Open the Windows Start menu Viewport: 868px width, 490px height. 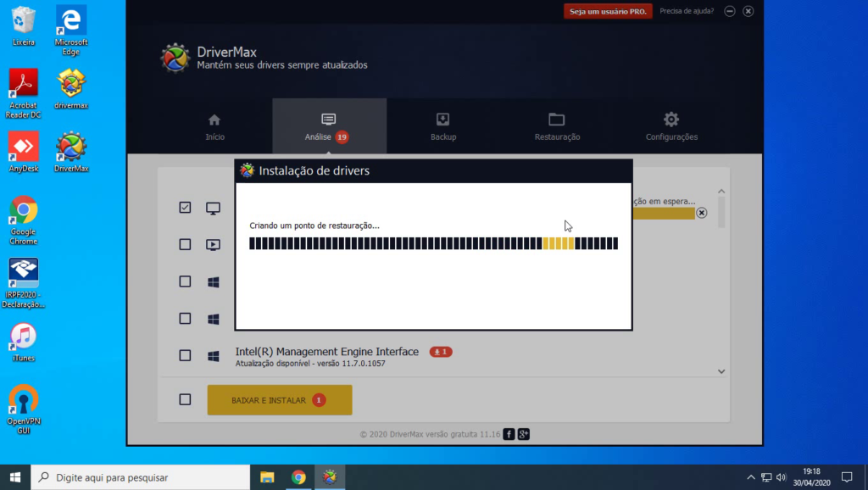point(15,477)
